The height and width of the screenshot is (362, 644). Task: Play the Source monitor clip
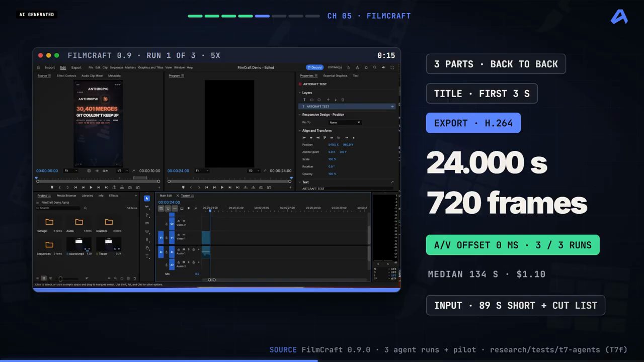[91, 188]
